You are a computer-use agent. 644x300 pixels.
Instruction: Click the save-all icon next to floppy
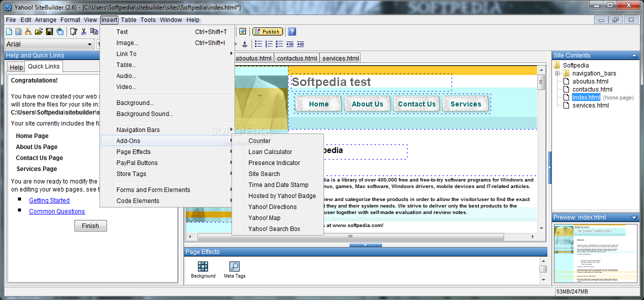point(60,31)
